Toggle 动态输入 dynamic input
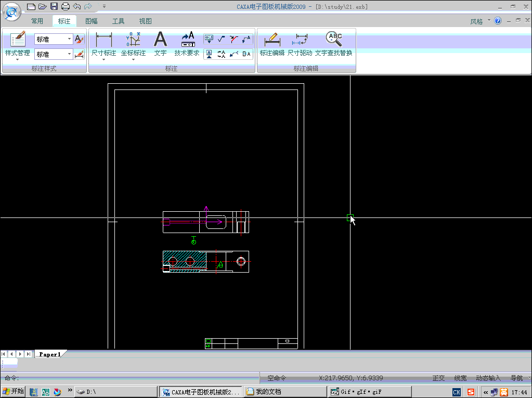The width and height of the screenshot is (532, 398). [488, 378]
